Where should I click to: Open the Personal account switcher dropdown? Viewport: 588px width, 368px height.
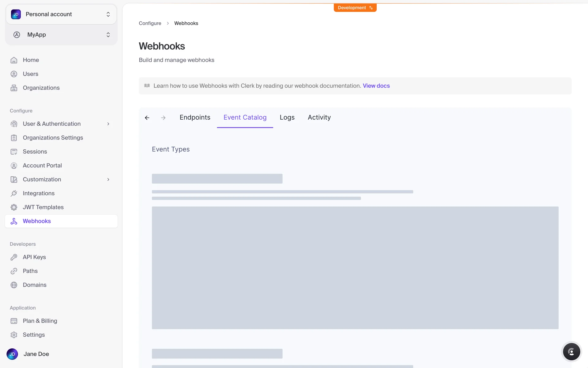click(61, 14)
